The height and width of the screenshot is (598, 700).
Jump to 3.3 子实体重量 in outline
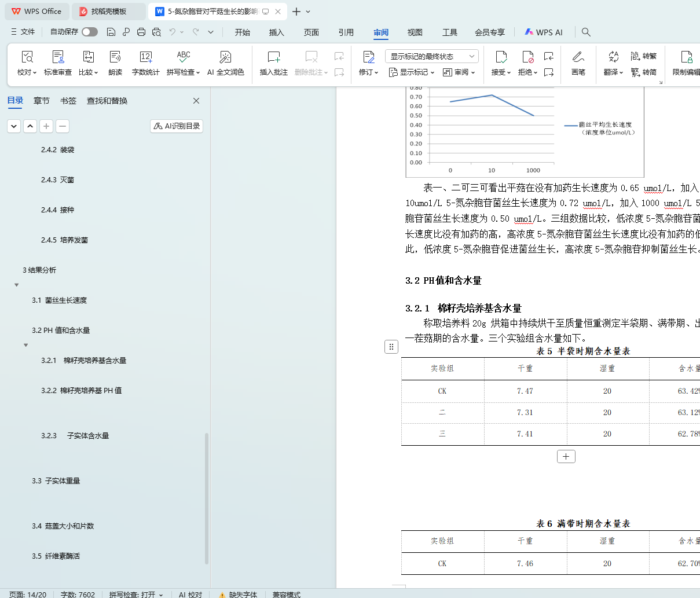[56, 481]
